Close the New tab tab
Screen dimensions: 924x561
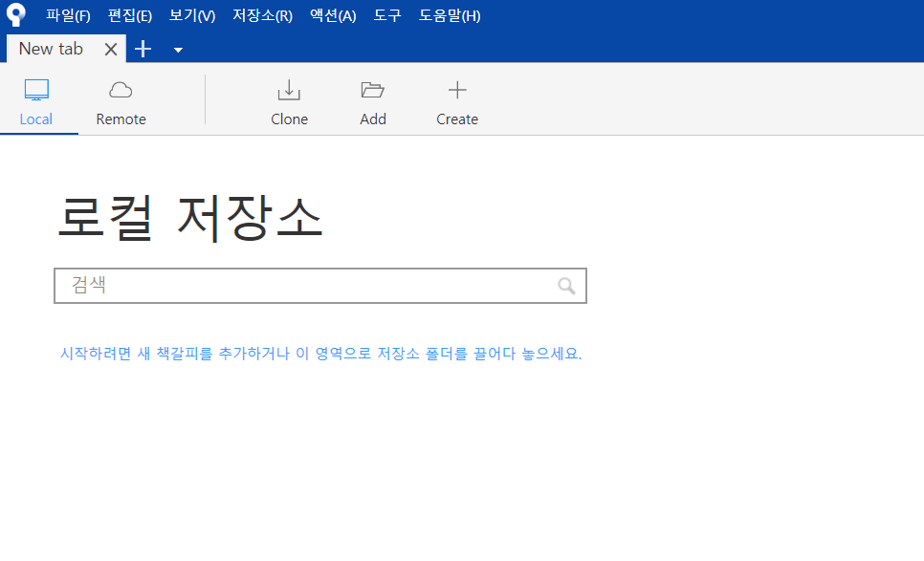pyautogui.click(x=111, y=50)
